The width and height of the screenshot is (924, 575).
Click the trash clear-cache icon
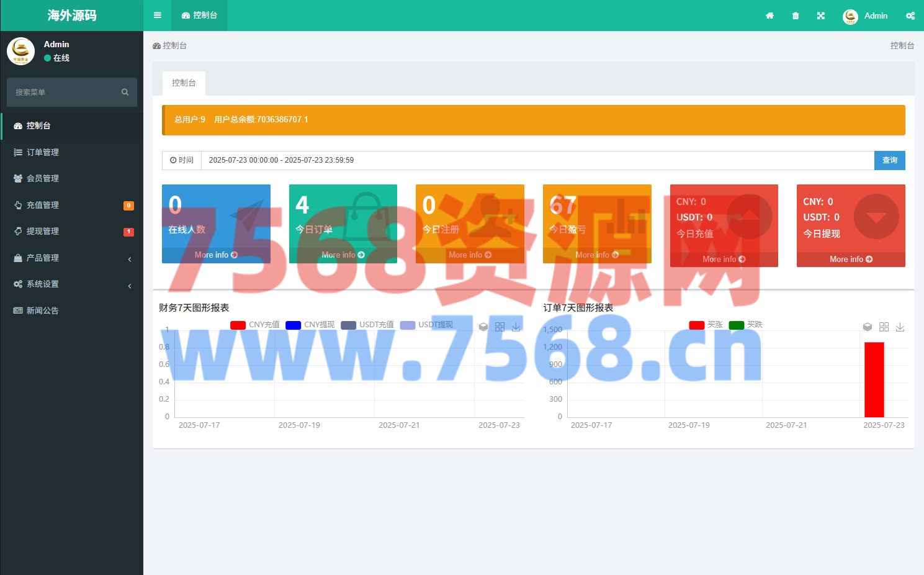click(796, 16)
